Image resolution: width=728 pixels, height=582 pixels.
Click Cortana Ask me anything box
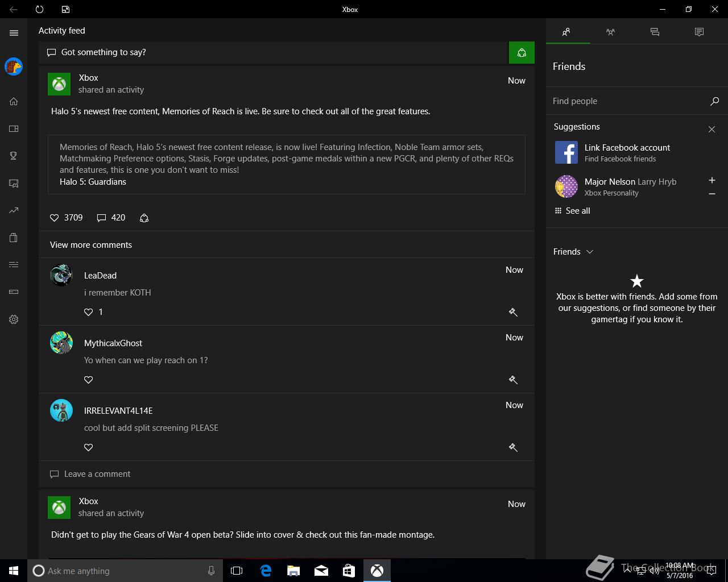tap(125, 571)
